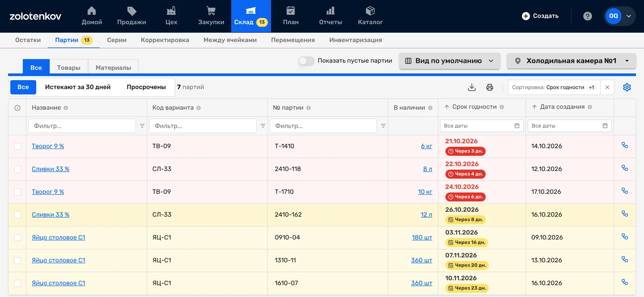The image size is (644, 297).
Task: Switch to the Остатки tab
Action: coord(28,40)
